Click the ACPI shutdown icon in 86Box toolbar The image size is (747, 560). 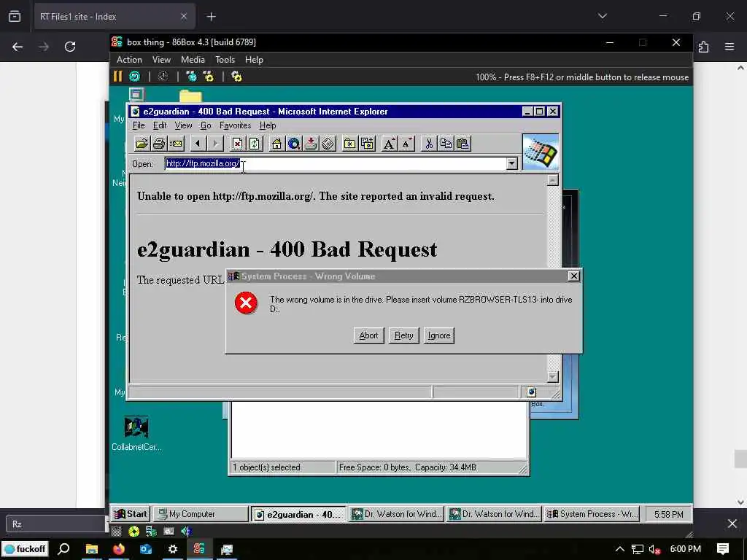(163, 76)
